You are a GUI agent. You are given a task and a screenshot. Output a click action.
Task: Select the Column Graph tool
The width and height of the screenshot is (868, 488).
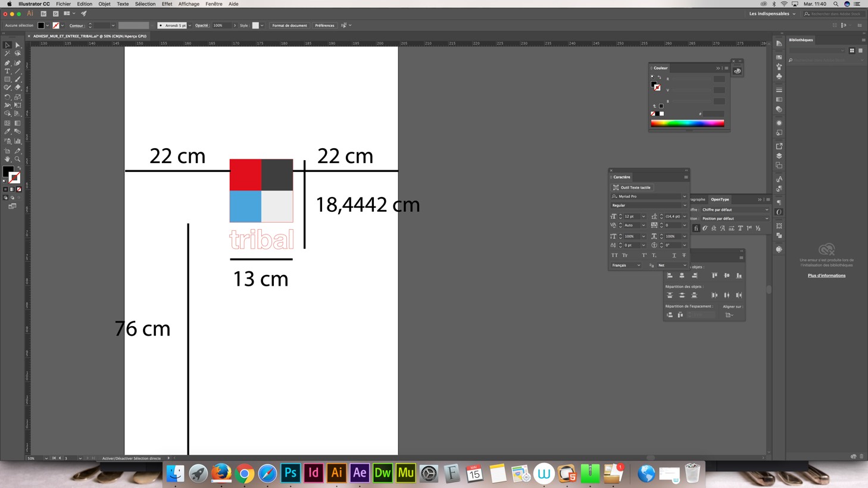coord(17,141)
